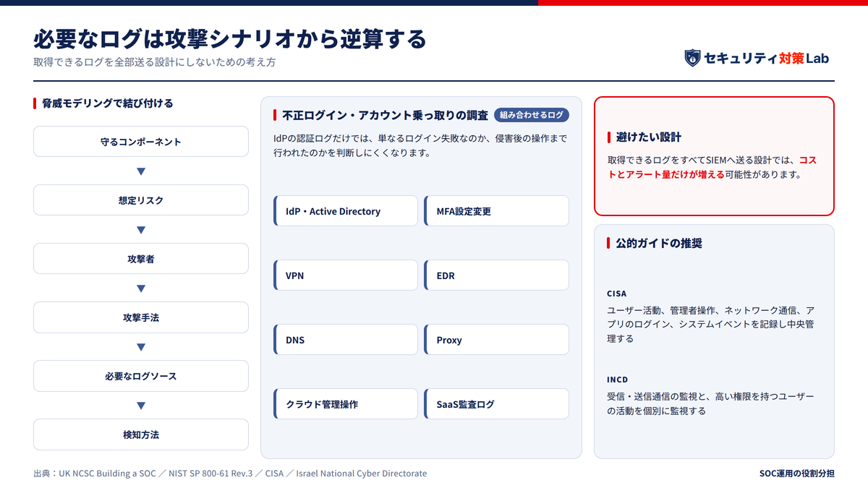Screen dimensions: 868x488
Task: Click the arrow below 必要なログソース
Action: 141,406
